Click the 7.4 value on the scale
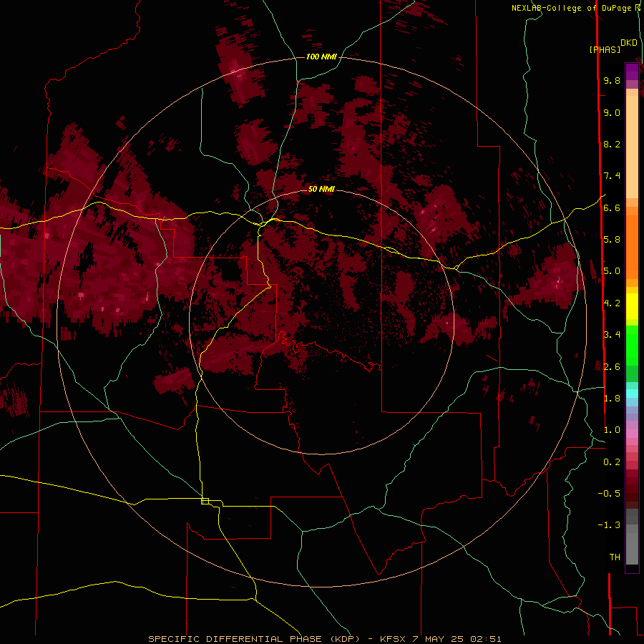This screenshot has width=644, height=644. coord(612,176)
